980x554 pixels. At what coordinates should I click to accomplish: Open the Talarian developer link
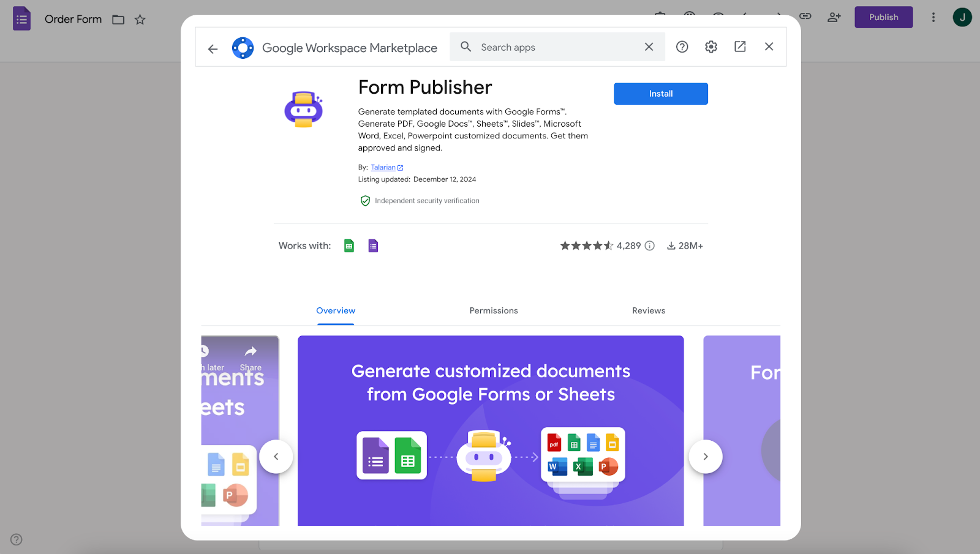386,167
